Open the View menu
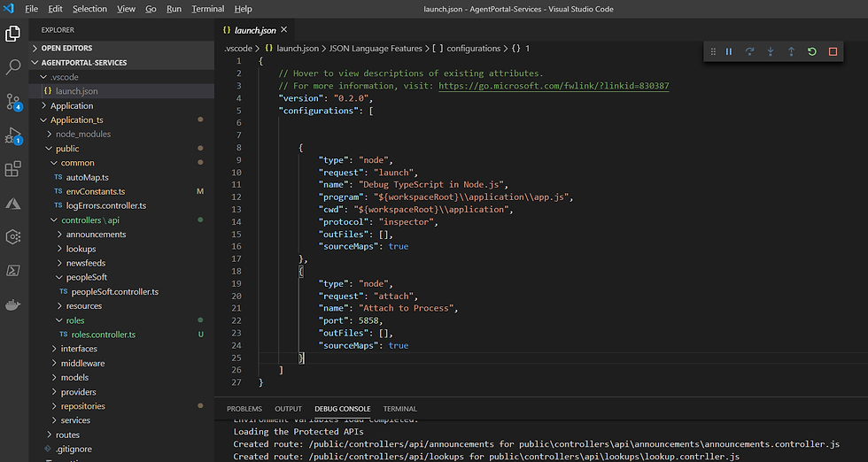This screenshot has height=462, width=868. pos(126,9)
